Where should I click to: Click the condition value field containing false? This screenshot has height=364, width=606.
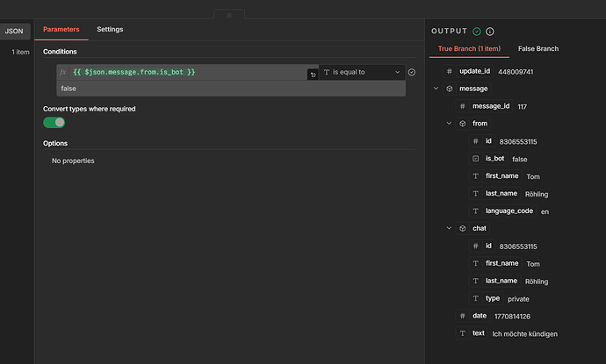point(228,89)
